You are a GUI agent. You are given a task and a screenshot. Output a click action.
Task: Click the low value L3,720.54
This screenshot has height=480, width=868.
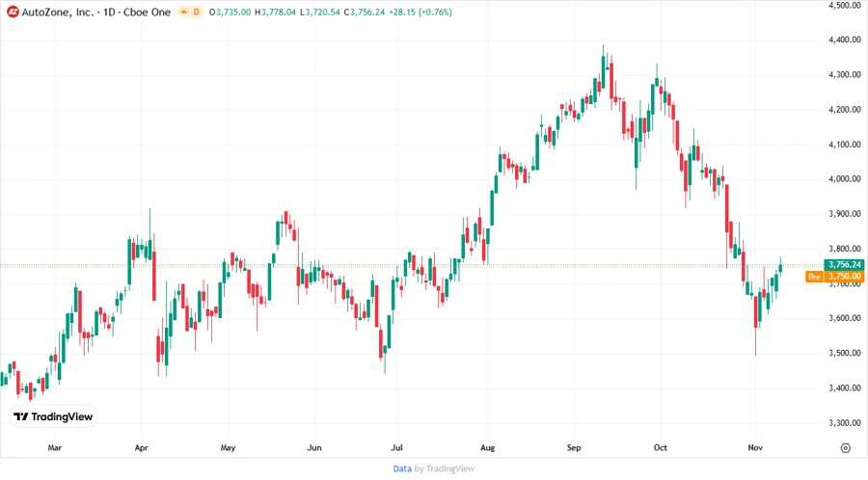point(320,13)
